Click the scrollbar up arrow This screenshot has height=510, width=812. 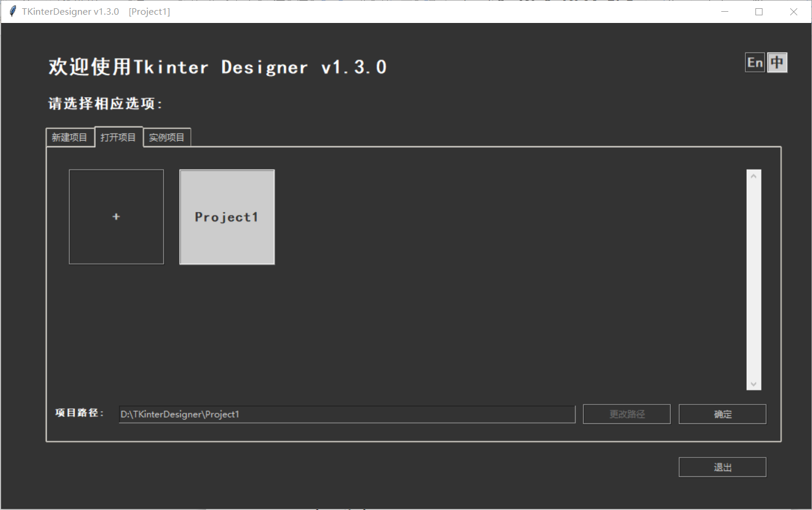coord(754,176)
